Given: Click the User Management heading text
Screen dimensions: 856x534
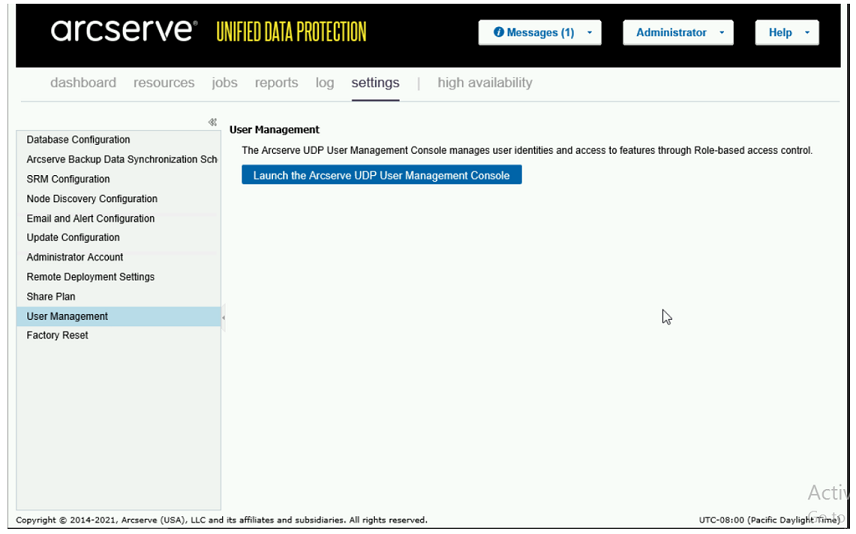Looking at the screenshot, I should (x=274, y=129).
